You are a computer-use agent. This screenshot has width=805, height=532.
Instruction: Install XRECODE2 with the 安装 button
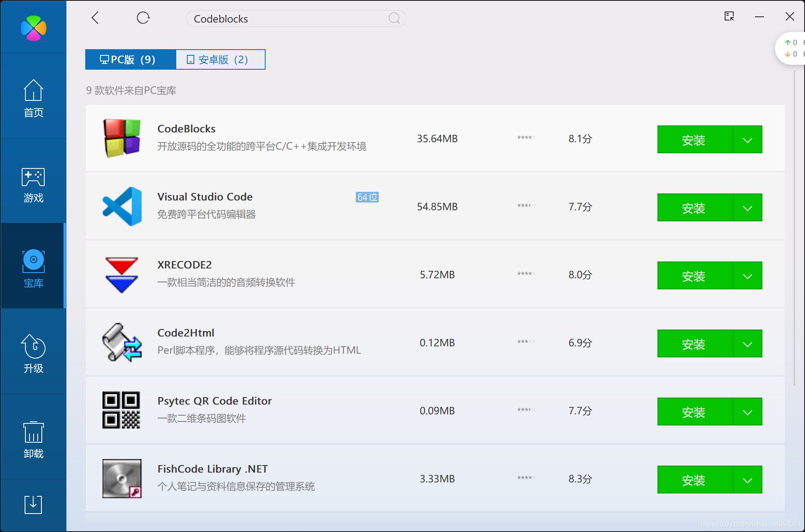[694, 276]
